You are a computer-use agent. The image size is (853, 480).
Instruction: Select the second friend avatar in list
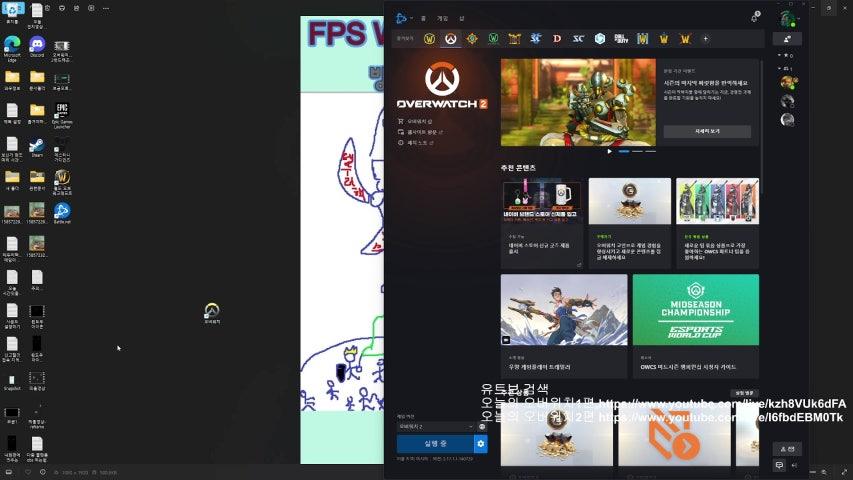click(787, 101)
